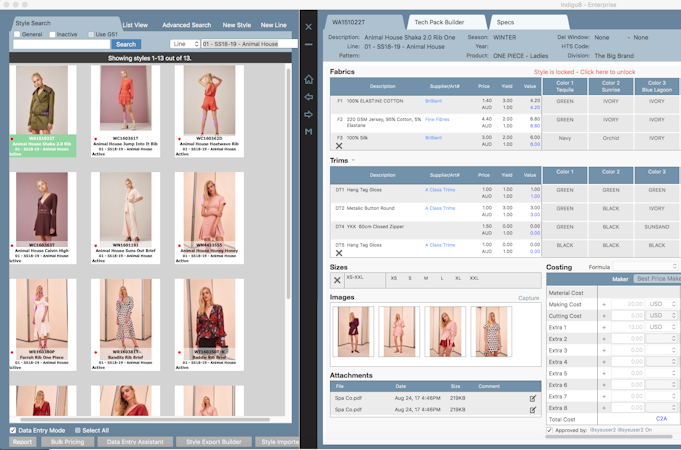The width and height of the screenshot is (681, 450).
Task: Click the X icon in the Sizes row
Action: [337, 280]
